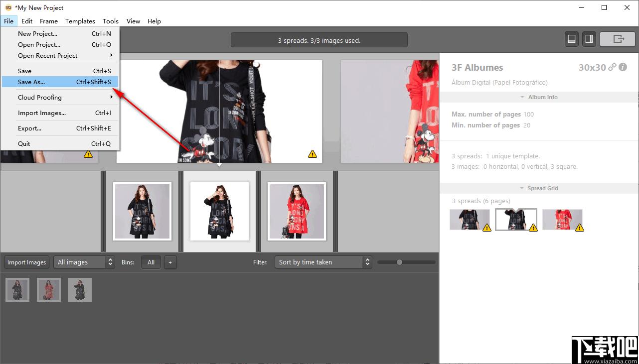The image size is (639, 364).
Task: Click the link icon beside 30x30
Action: tap(612, 67)
